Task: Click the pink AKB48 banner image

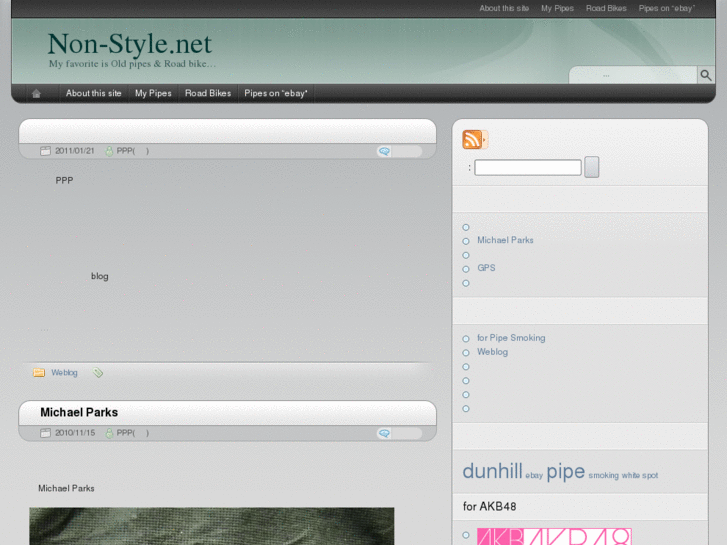Action: point(554,537)
